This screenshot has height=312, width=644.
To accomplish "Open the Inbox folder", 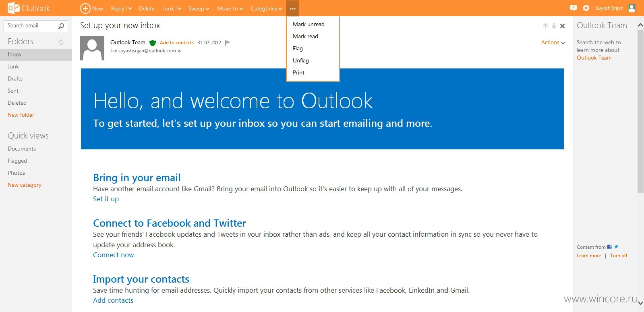I will pyautogui.click(x=36, y=54).
